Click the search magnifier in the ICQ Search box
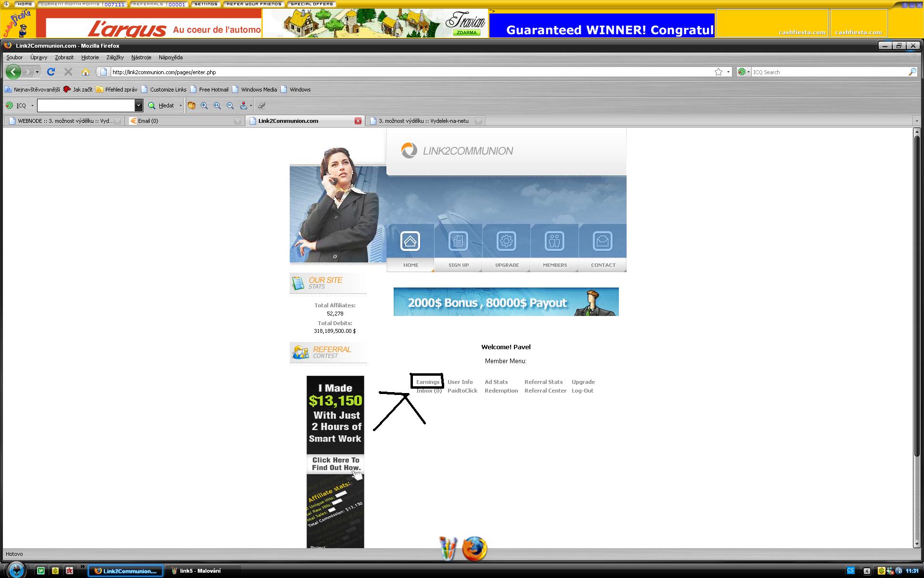 pos(912,72)
